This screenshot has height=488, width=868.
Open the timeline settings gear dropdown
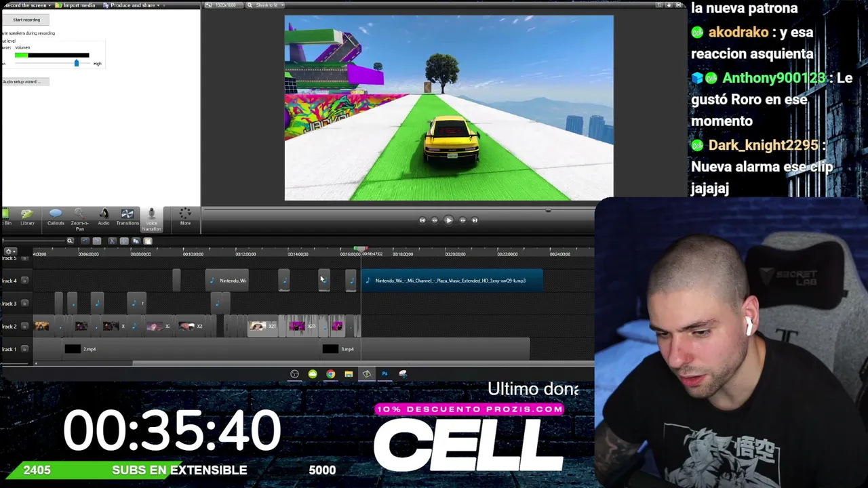point(9,251)
